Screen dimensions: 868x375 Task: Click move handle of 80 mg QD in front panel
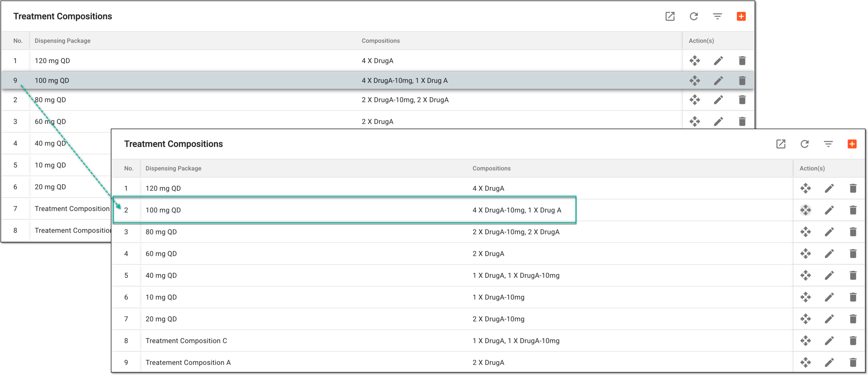pyautogui.click(x=806, y=232)
